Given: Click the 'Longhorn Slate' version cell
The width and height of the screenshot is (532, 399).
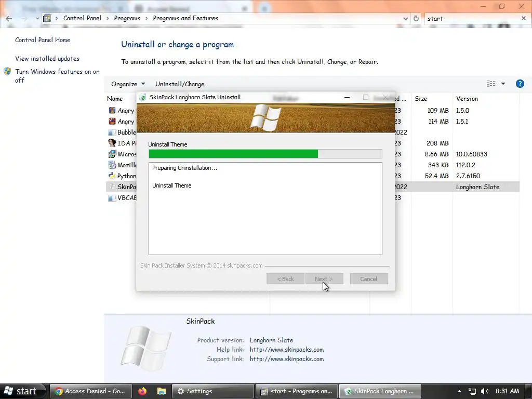Looking at the screenshot, I should click(477, 187).
